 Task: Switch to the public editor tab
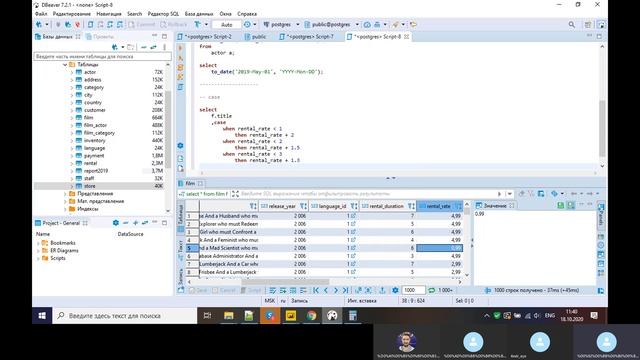click(256, 37)
